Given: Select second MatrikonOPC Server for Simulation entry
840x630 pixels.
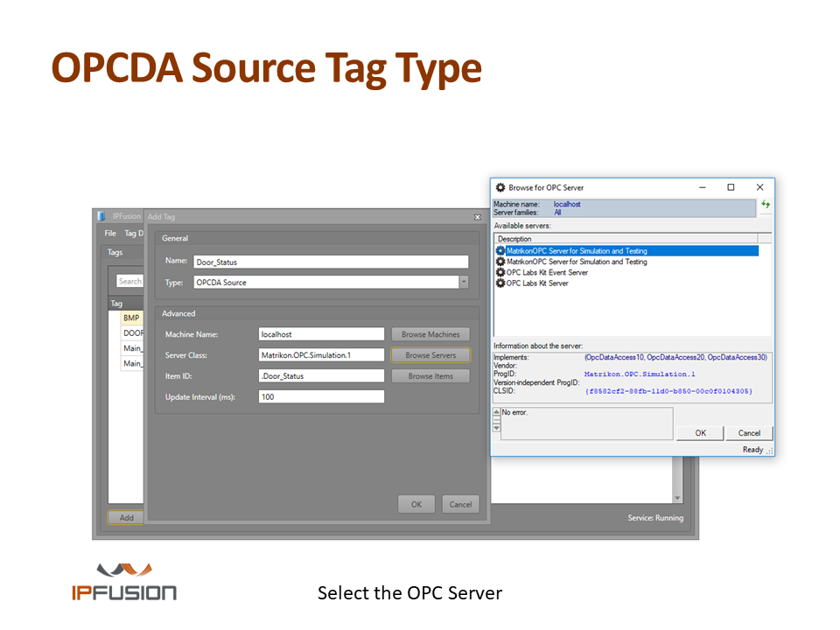Looking at the screenshot, I should 577,262.
